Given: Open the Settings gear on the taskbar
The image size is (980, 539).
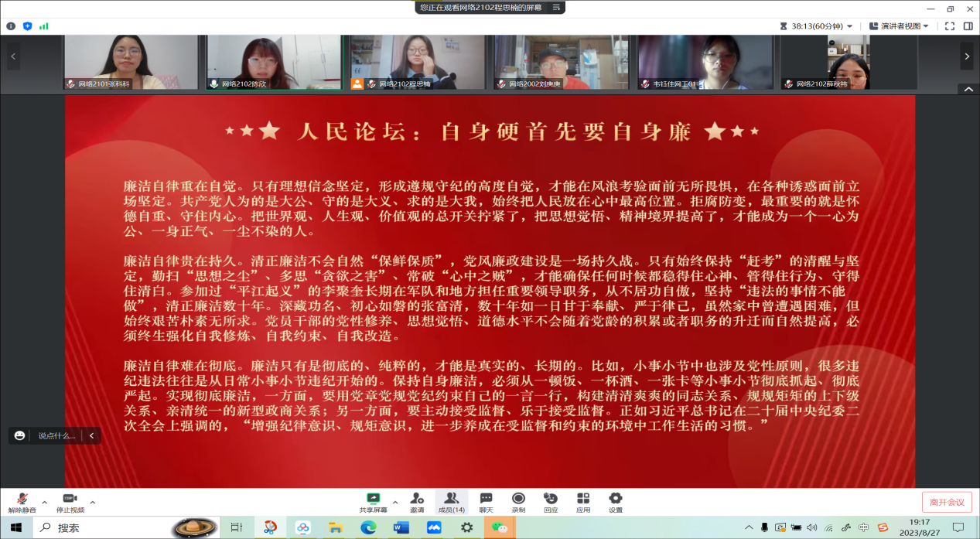Looking at the screenshot, I should 467,527.
